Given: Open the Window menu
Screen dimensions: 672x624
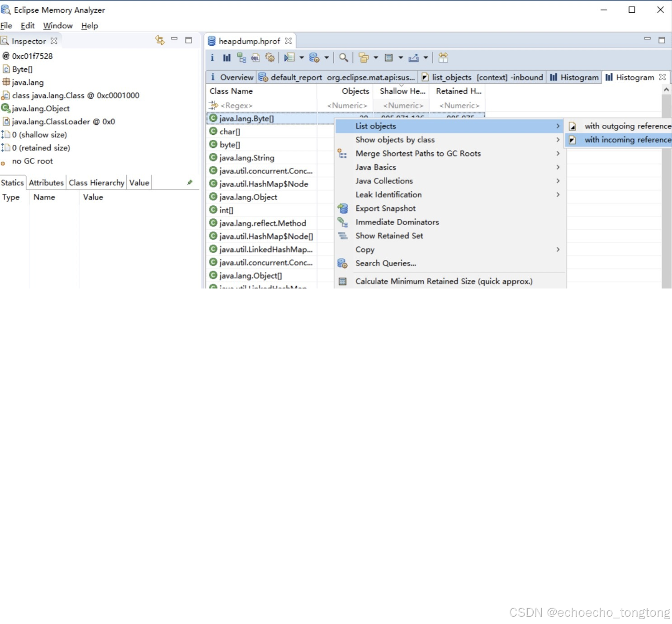Looking at the screenshot, I should click(58, 26).
